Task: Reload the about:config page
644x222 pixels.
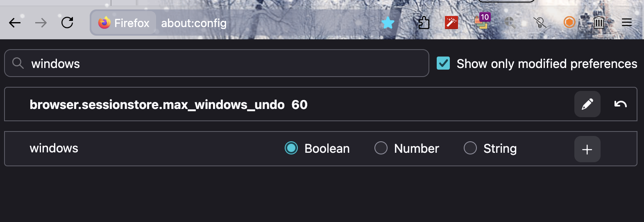Action: 67,23
